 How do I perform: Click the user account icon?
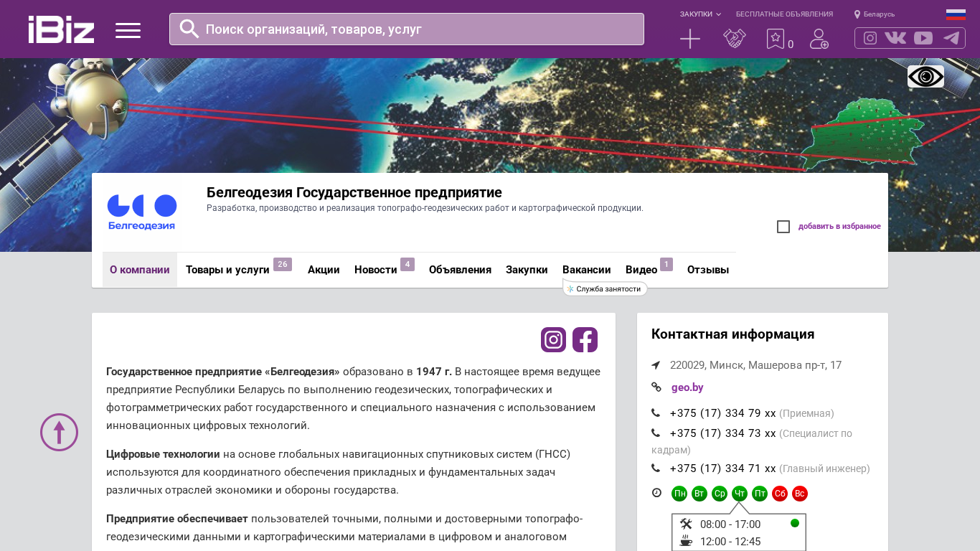coord(819,39)
